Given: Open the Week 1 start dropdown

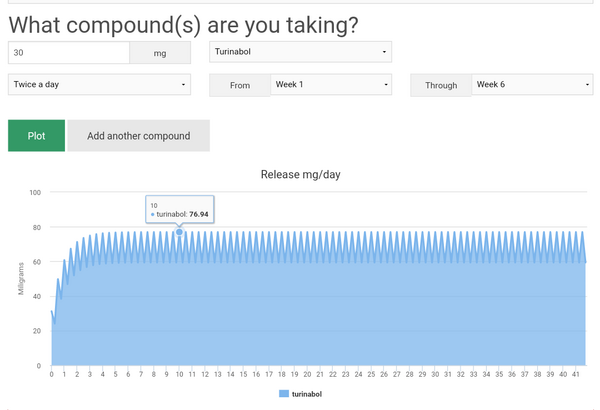Looking at the screenshot, I should (x=330, y=85).
